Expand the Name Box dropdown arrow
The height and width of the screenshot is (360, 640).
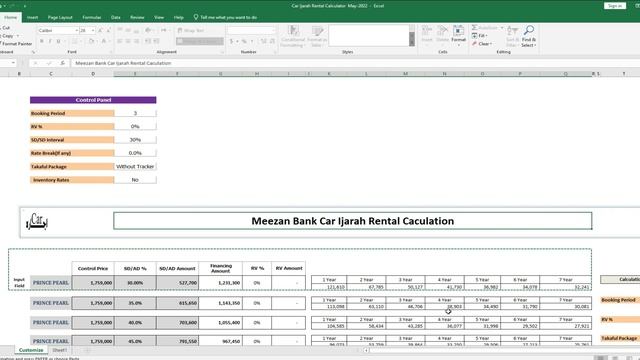pyautogui.click(x=13, y=63)
